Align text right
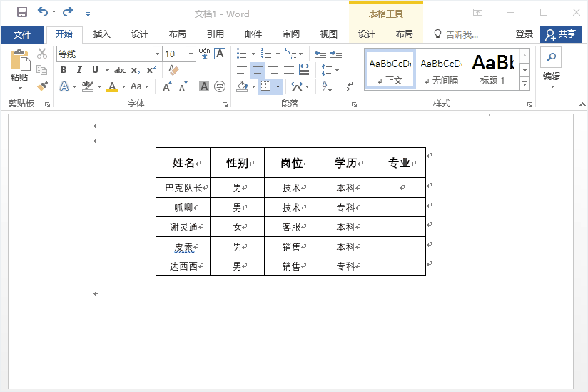The width and height of the screenshot is (588, 392). tap(273, 70)
